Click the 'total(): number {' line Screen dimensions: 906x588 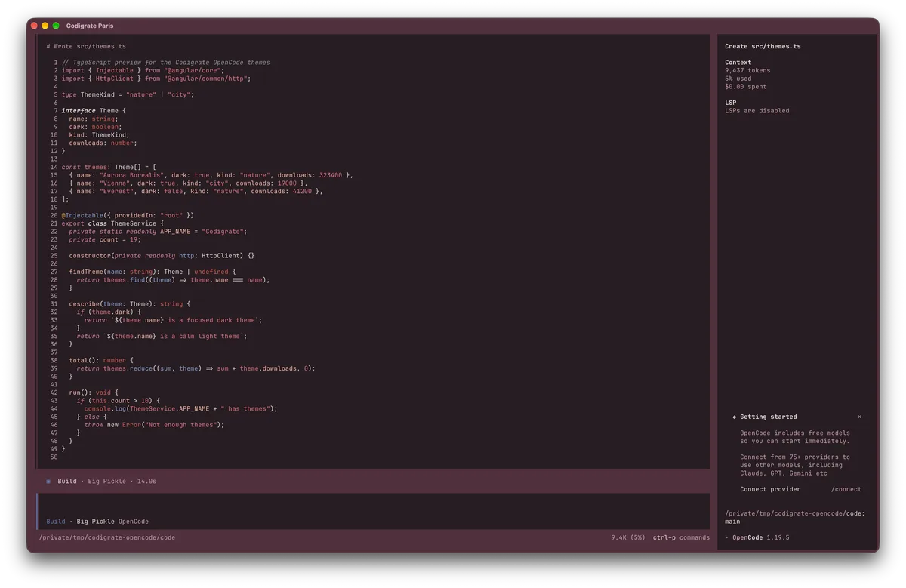point(101,360)
